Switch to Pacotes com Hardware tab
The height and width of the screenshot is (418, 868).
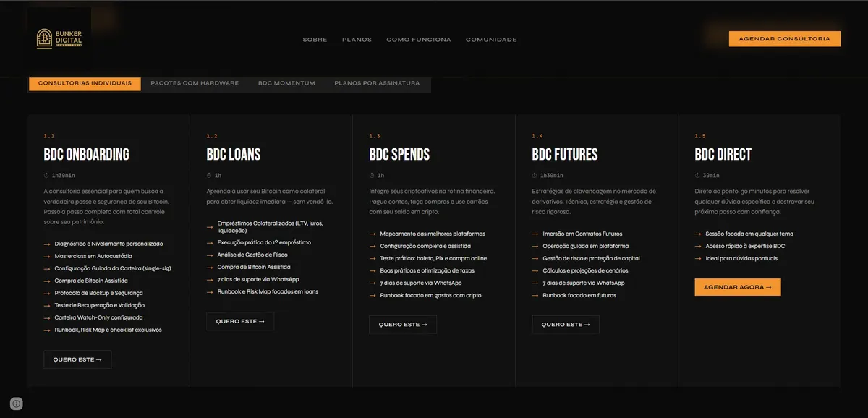[195, 83]
